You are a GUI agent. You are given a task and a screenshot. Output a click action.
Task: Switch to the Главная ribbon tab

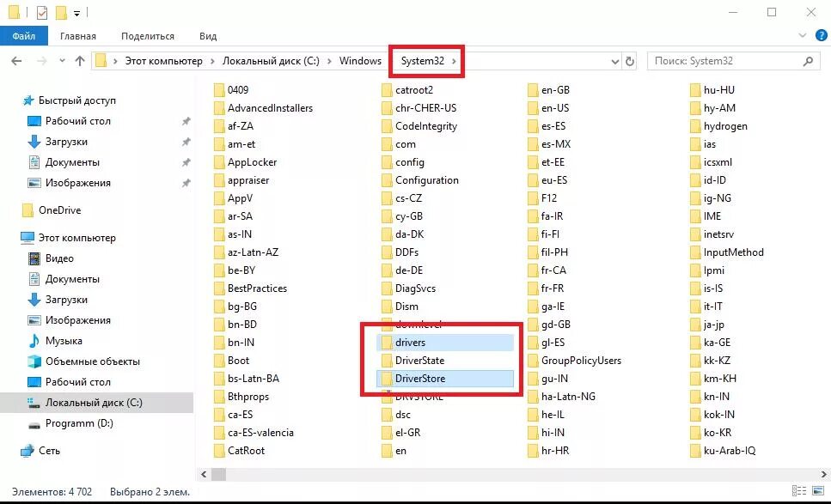point(78,36)
